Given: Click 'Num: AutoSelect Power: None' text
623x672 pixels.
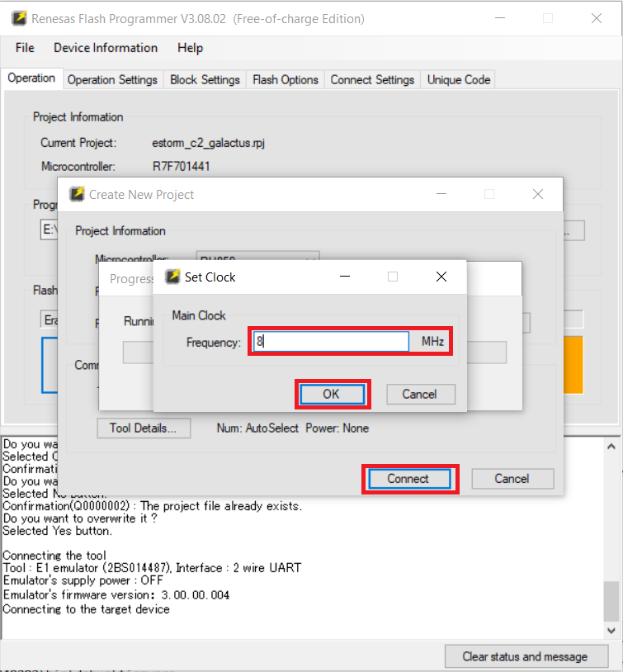Looking at the screenshot, I should (x=293, y=428).
